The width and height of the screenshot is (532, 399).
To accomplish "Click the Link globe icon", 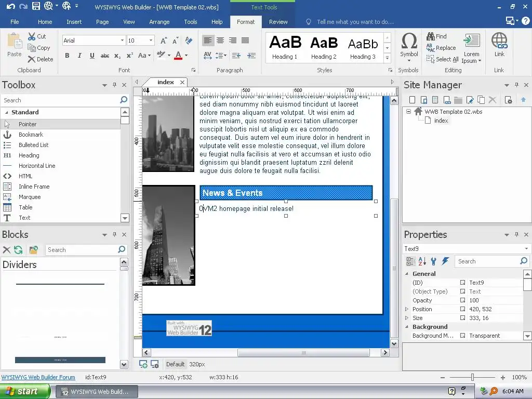I will [499, 41].
